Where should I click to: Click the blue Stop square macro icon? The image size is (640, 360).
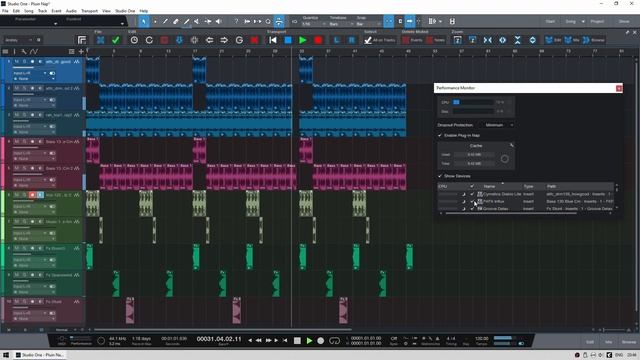coord(288,40)
